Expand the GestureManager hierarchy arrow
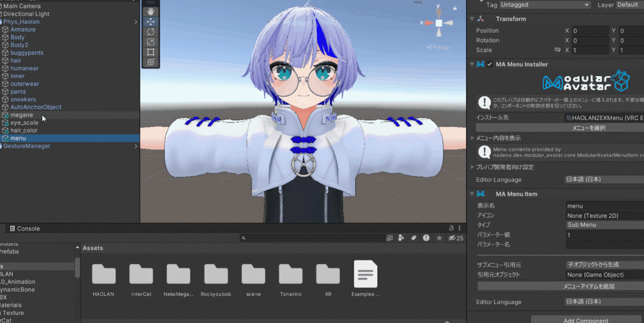 [136, 146]
